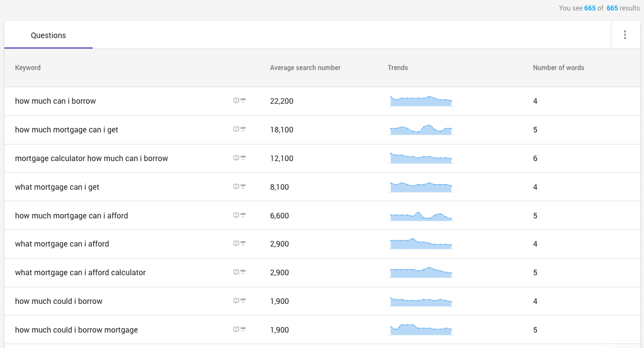644x348 pixels.
Task: Open trend chart for 'how much mortgage can i afford'
Action: (421, 216)
